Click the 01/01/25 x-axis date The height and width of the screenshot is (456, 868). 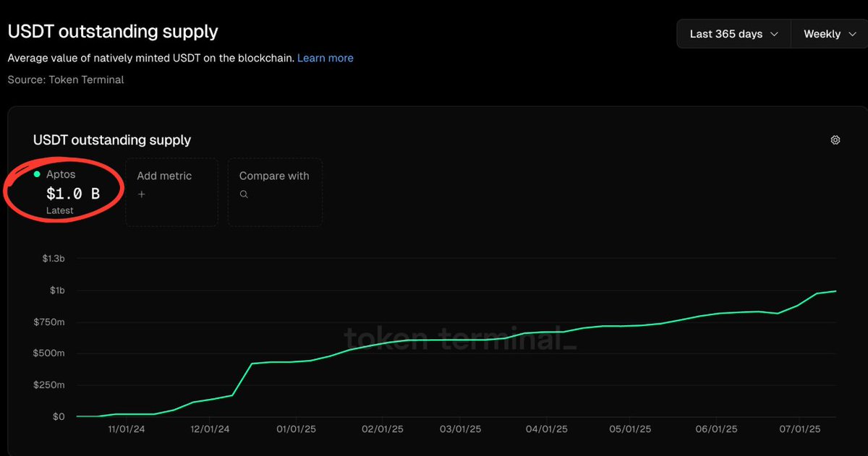tap(296, 429)
